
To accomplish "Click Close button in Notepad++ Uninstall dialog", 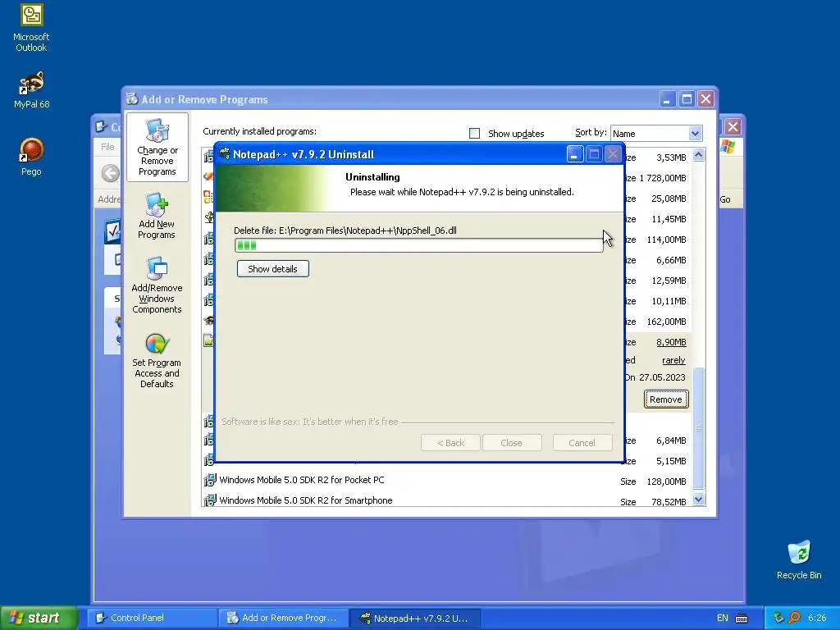I will coord(511,443).
